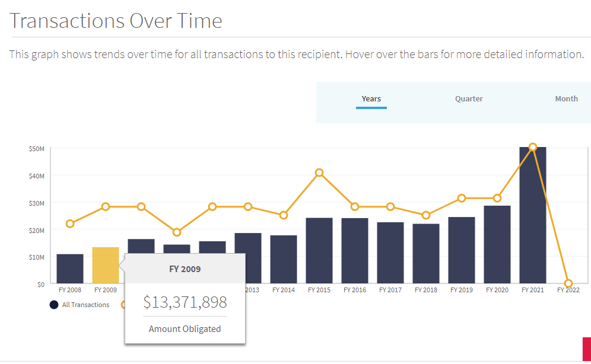Screen dimensions: 591x364
Task: Click the FY 2008 bar
Action: click(70, 269)
